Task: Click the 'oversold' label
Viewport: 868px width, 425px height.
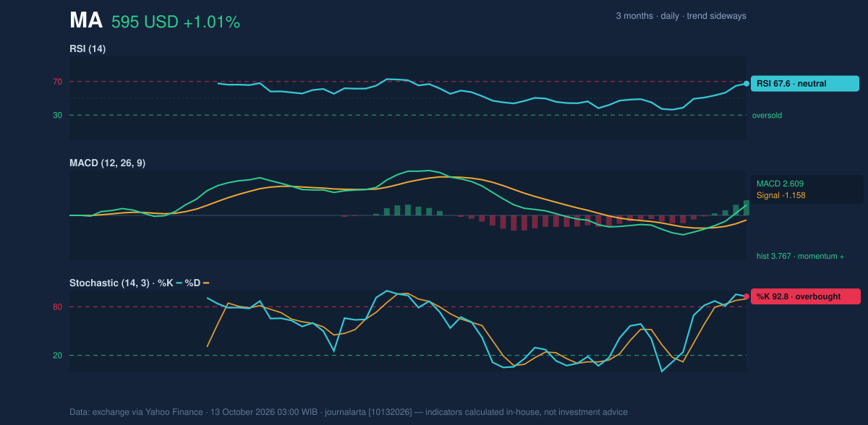Action: pos(767,115)
